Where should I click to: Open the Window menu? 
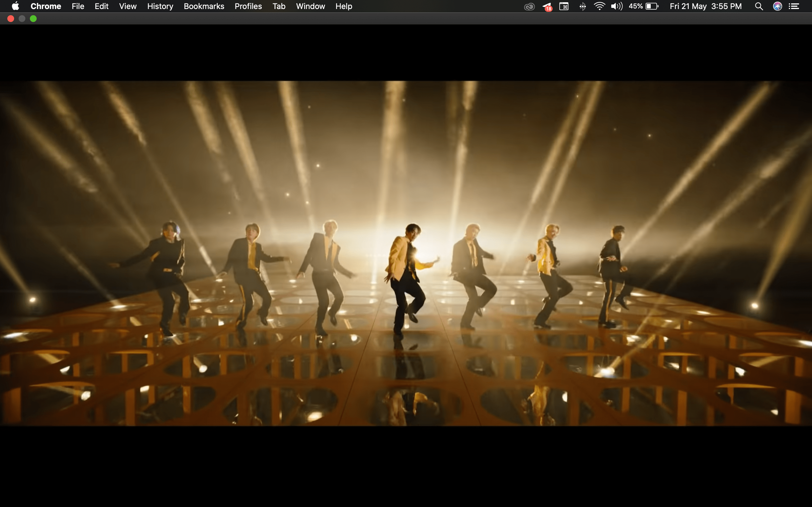[310, 6]
